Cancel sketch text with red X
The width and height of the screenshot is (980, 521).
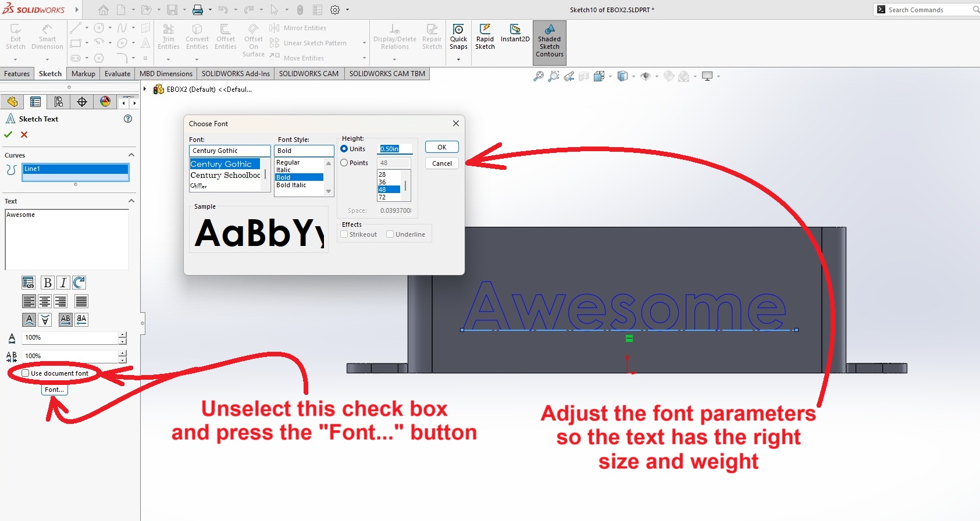(x=24, y=134)
